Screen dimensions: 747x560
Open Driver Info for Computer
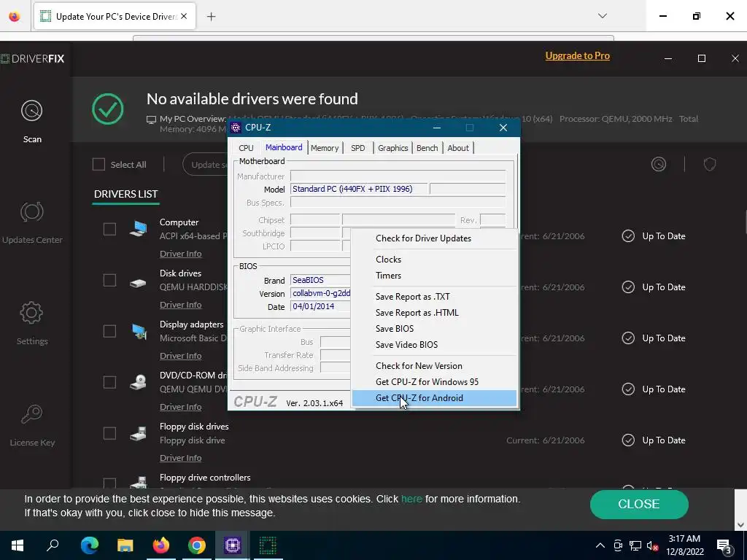tap(181, 254)
